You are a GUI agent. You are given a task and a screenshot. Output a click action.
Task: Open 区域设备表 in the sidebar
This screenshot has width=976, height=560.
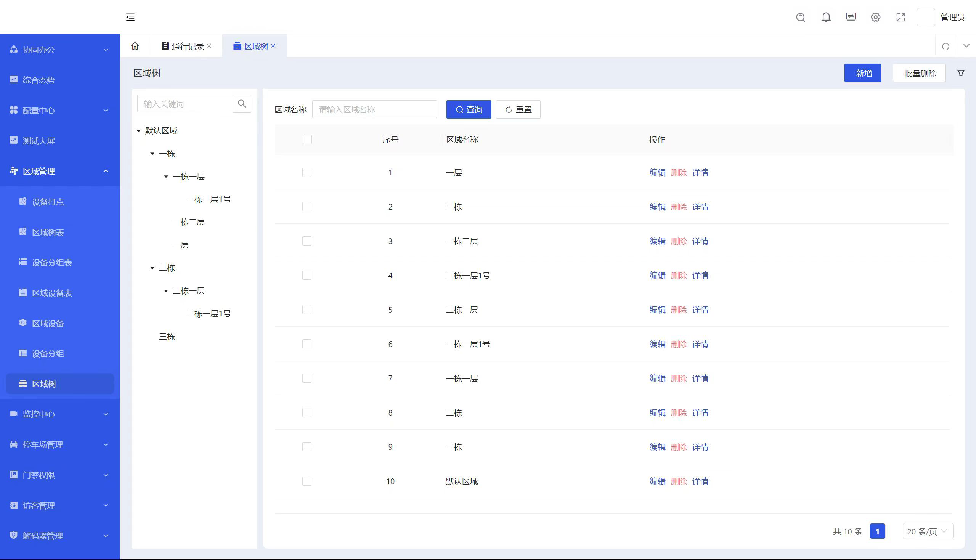pos(52,293)
